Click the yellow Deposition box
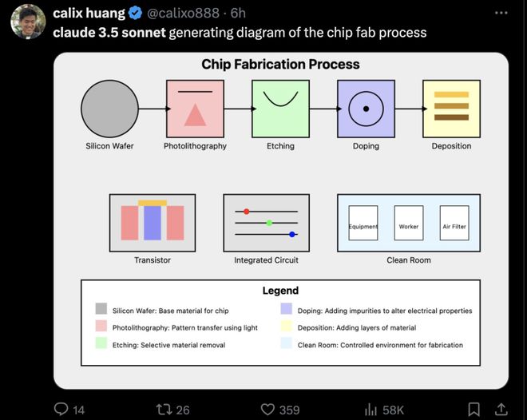Viewport: 527px width, 420px height. click(x=451, y=109)
